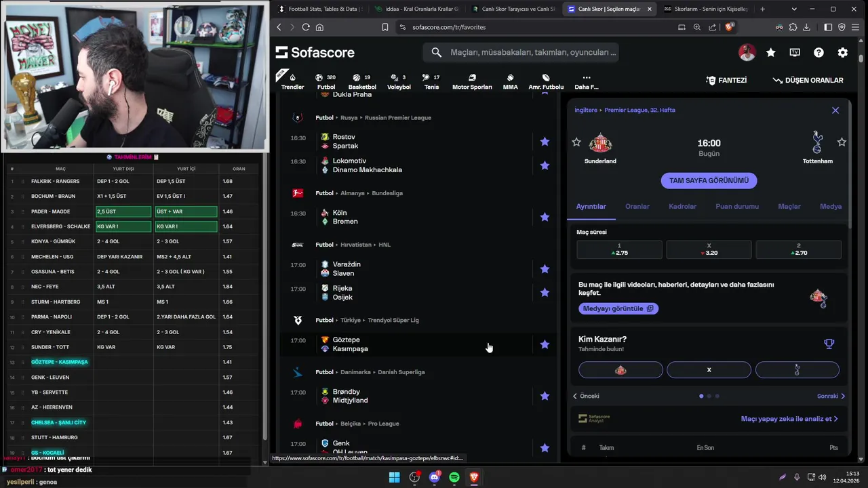This screenshot has width=868, height=488.
Task: Open favorites via the header star icon
Action: 771,52
